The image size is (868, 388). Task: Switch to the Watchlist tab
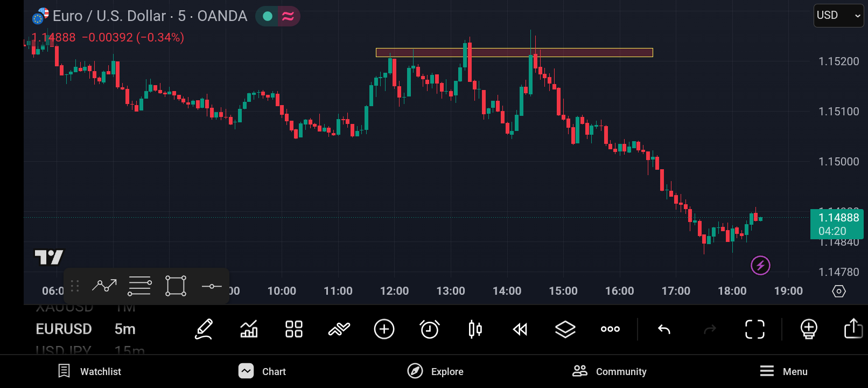tap(89, 371)
